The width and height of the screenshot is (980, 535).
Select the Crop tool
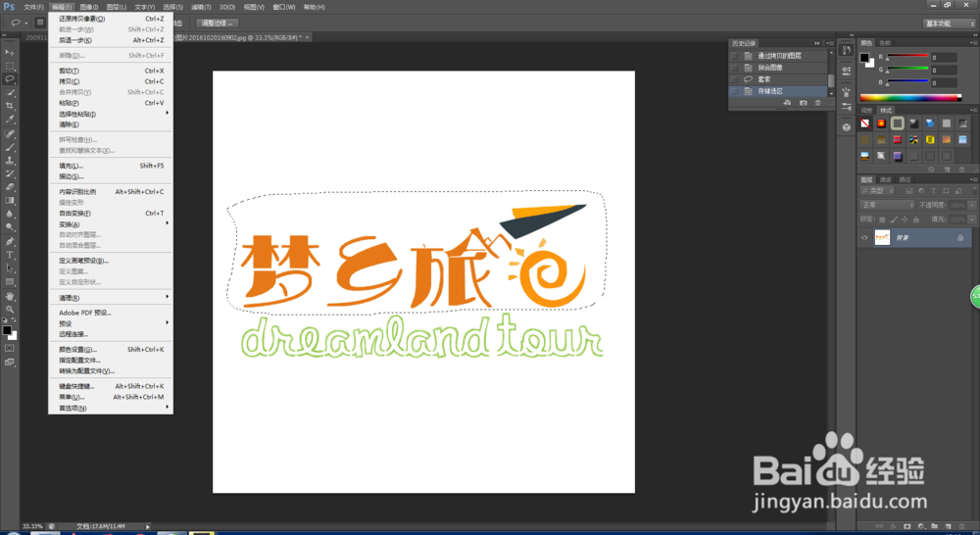pos(10,106)
